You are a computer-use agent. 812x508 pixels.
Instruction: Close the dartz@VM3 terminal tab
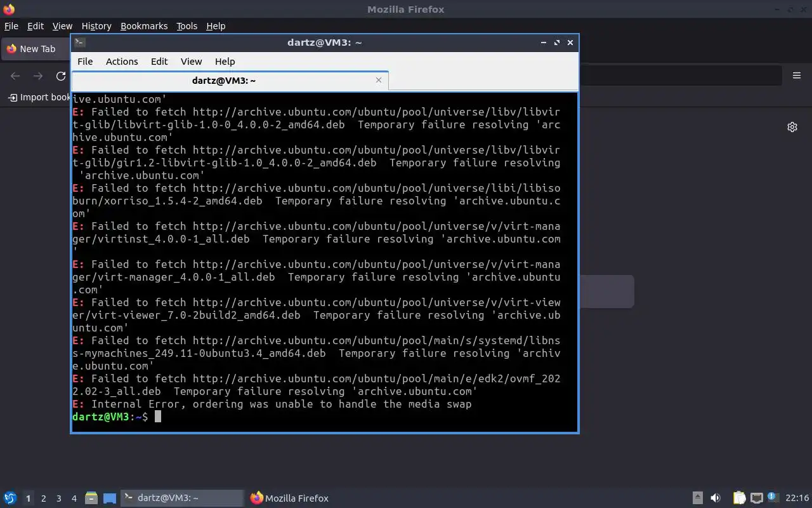[379, 80]
